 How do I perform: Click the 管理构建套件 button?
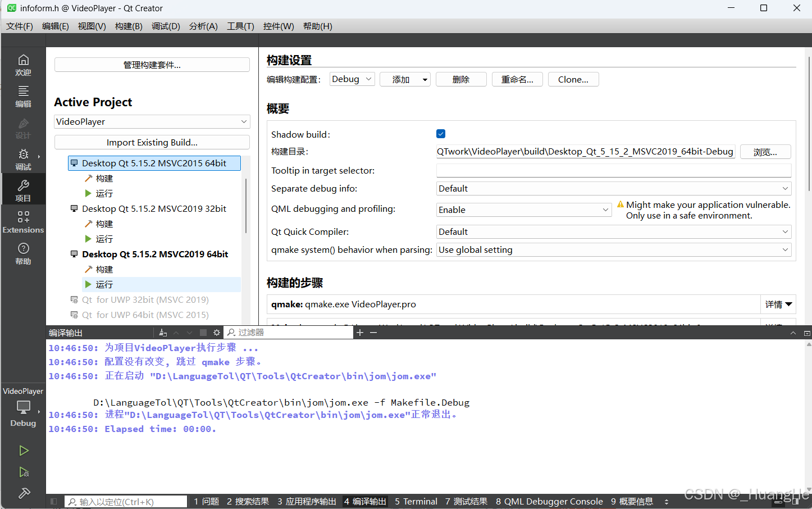click(152, 64)
